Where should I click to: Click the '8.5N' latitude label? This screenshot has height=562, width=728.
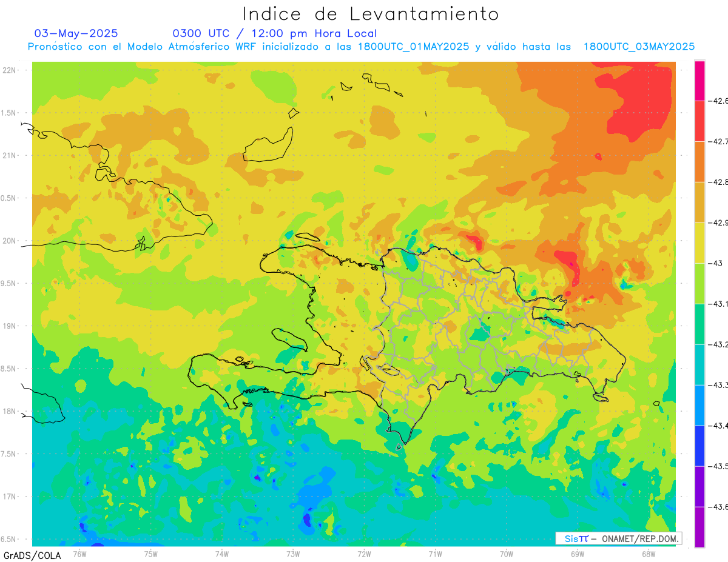[x=9, y=369]
